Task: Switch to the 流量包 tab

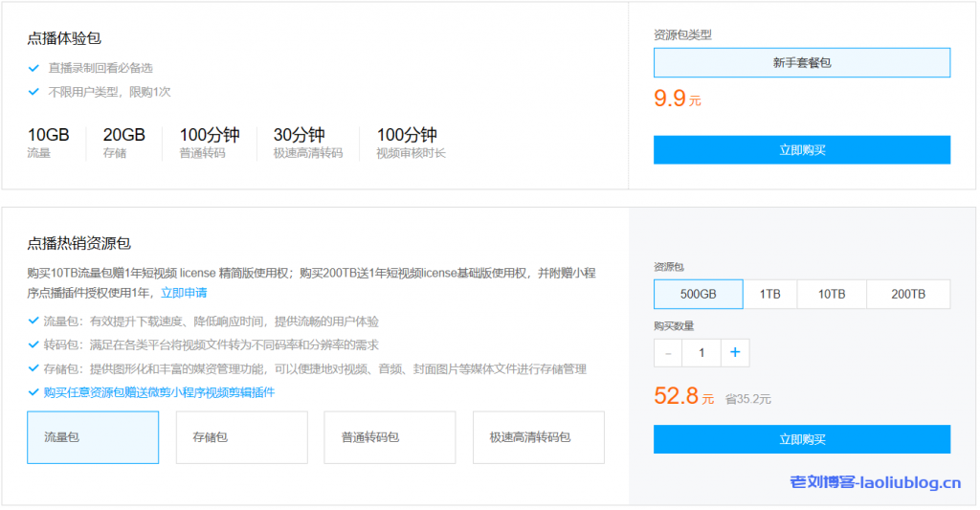Action: click(93, 437)
